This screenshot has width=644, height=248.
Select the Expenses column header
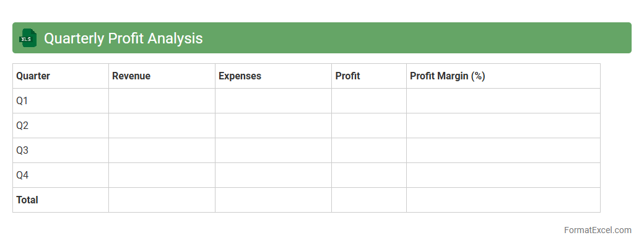tap(240, 76)
